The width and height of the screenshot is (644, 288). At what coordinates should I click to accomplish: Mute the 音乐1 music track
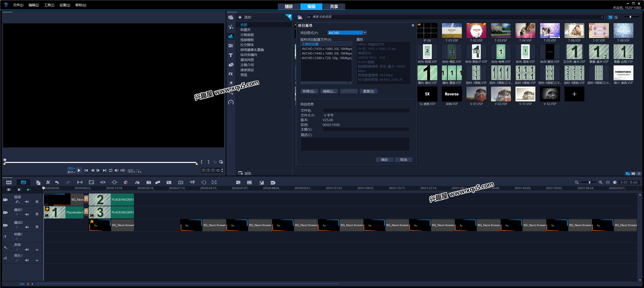pos(27,260)
